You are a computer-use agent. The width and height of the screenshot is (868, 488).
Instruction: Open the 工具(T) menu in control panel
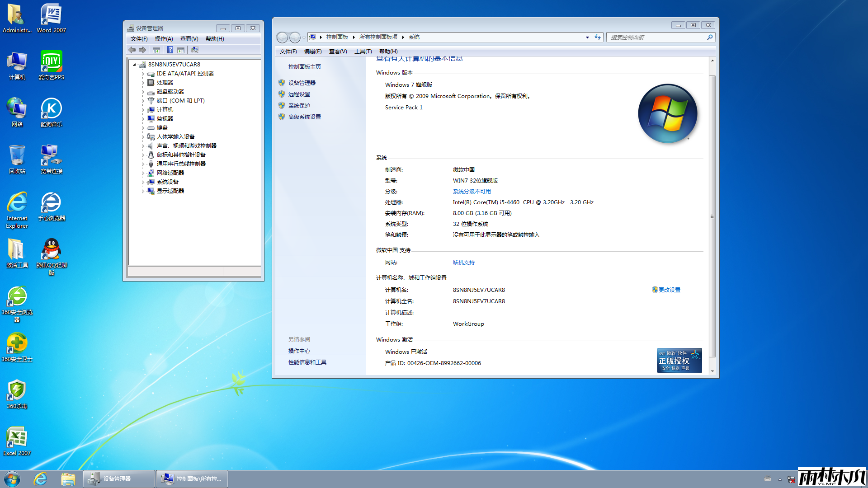pyautogui.click(x=363, y=52)
